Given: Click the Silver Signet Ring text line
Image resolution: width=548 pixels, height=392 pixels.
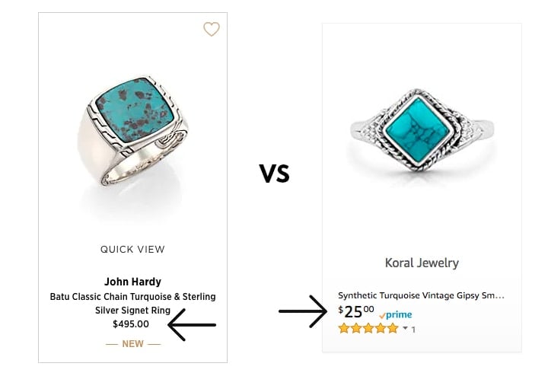Looking at the screenshot, I should pos(132,311).
